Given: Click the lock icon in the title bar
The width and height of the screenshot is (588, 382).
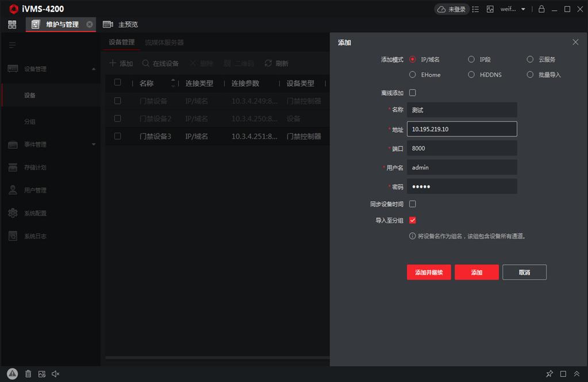Looking at the screenshot, I should (x=541, y=9).
